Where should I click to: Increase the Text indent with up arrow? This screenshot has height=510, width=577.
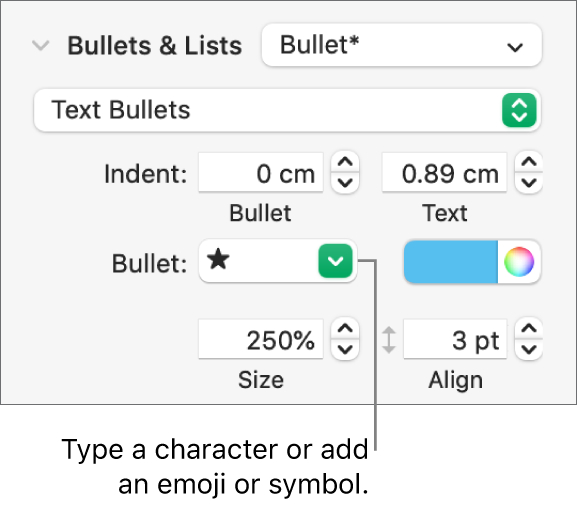coord(528,162)
